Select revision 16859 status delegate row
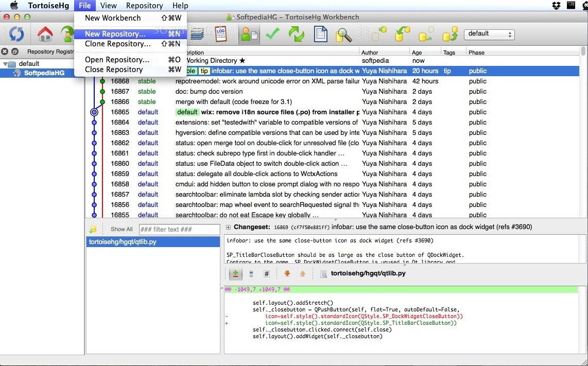Screen dimensions: 588x366 pyautogui.click(x=333, y=174)
